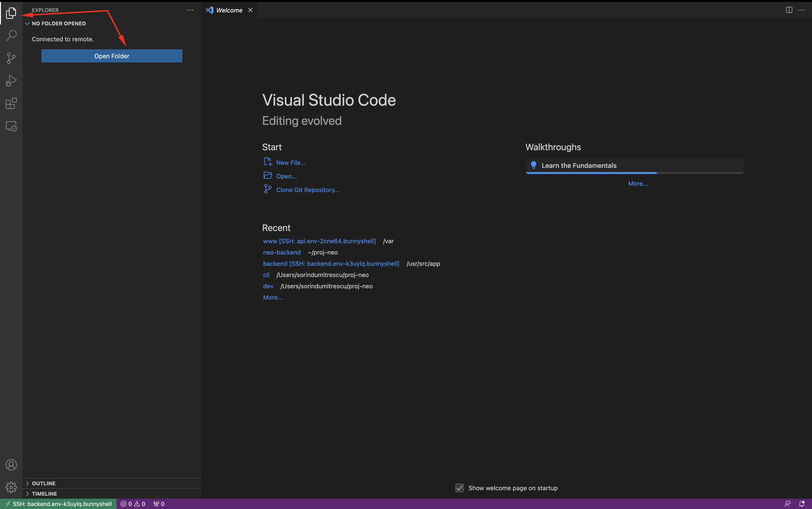Viewport: 812px width, 509px height.
Task: Open the notifications bell in status bar
Action: [x=802, y=504]
